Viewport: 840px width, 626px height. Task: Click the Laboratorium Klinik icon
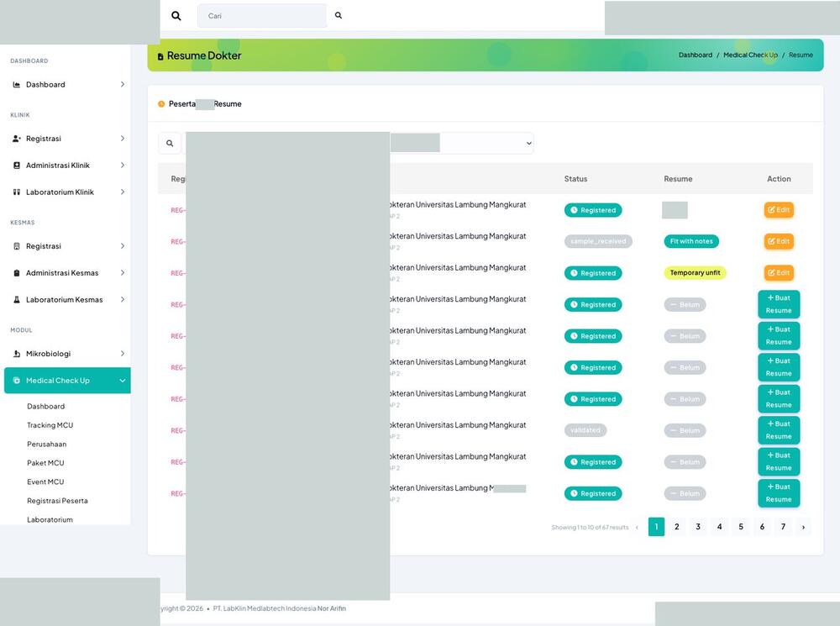(17, 192)
